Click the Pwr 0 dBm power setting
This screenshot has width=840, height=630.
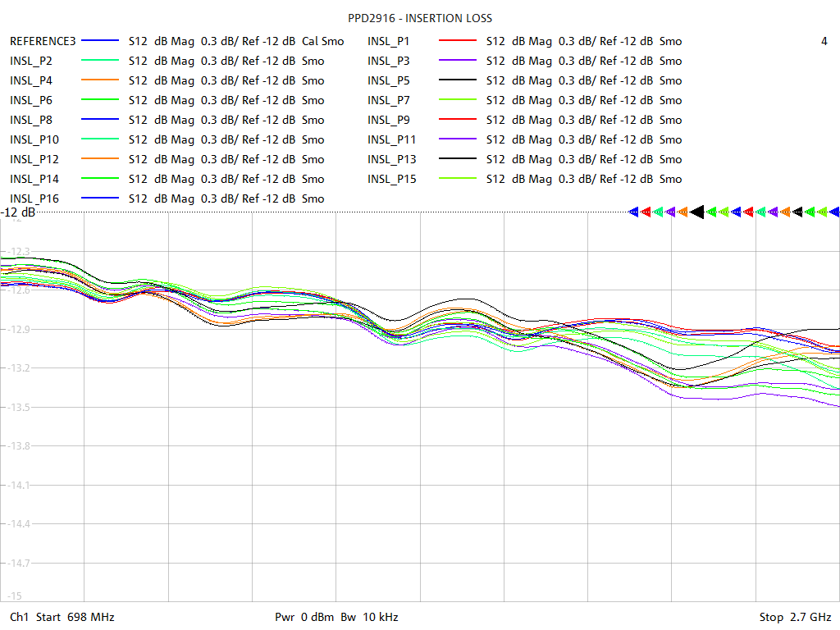tap(304, 617)
